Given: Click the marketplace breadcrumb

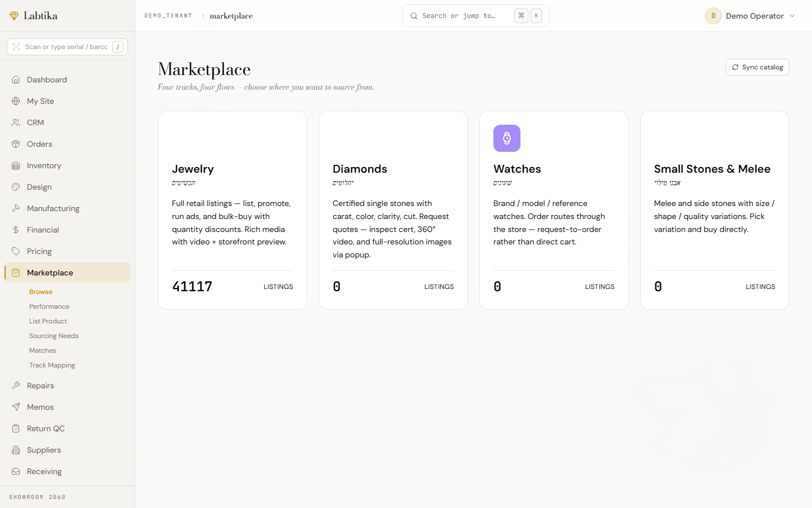Looking at the screenshot, I should 231,16.
